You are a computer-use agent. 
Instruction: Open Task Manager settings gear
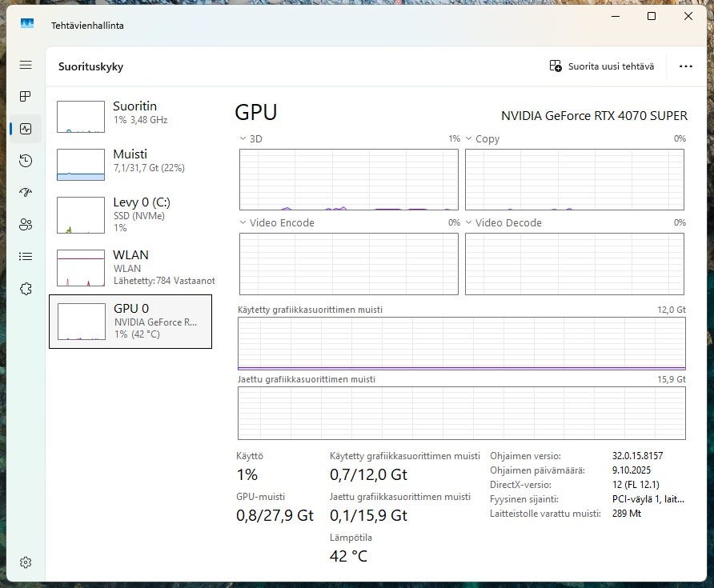pyautogui.click(x=26, y=562)
